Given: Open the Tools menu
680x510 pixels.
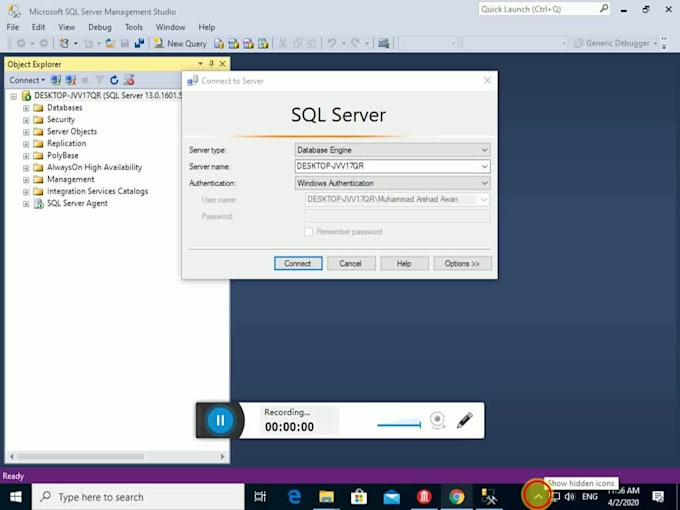Looking at the screenshot, I should pyautogui.click(x=134, y=27).
